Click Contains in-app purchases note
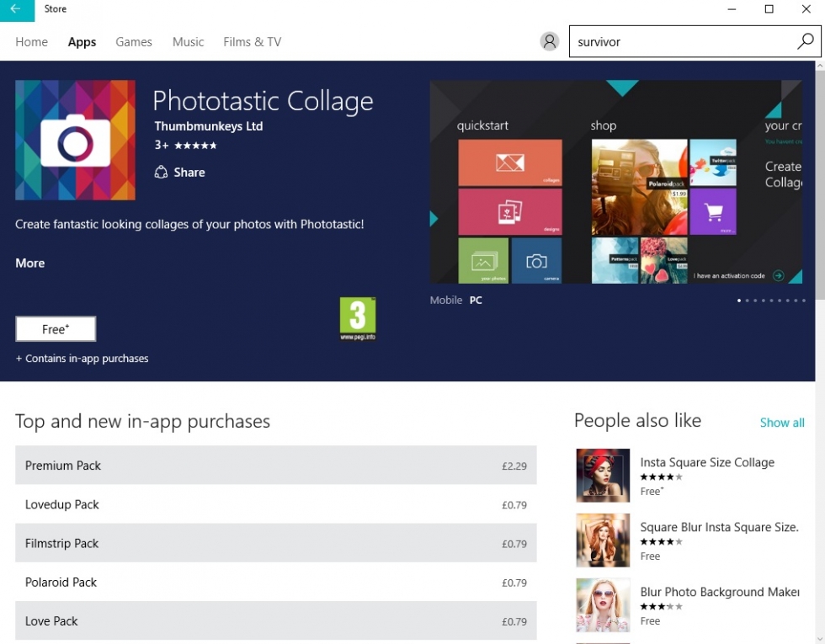This screenshot has width=825, height=644. click(82, 359)
